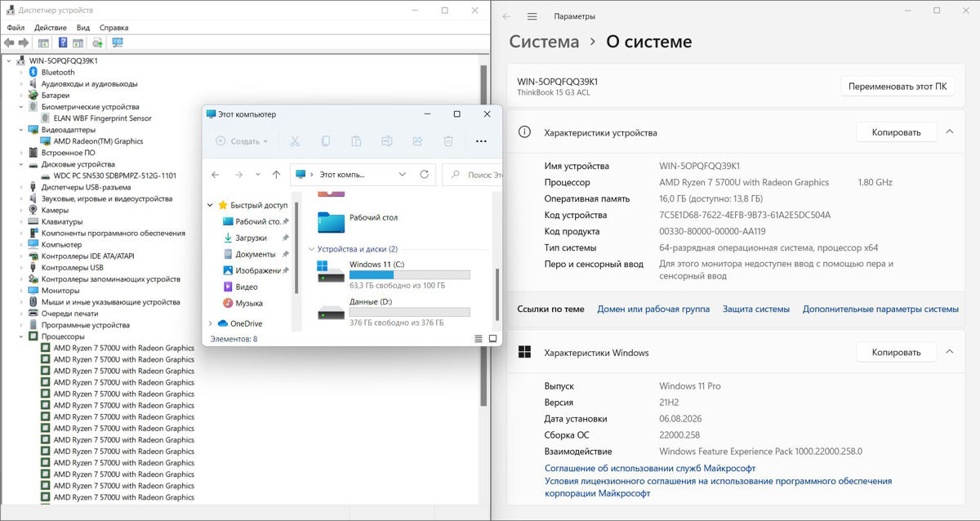This screenshot has height=521, width=980.
Task: Select the Windows 11 (C:) drive
Action: point(393,274)
